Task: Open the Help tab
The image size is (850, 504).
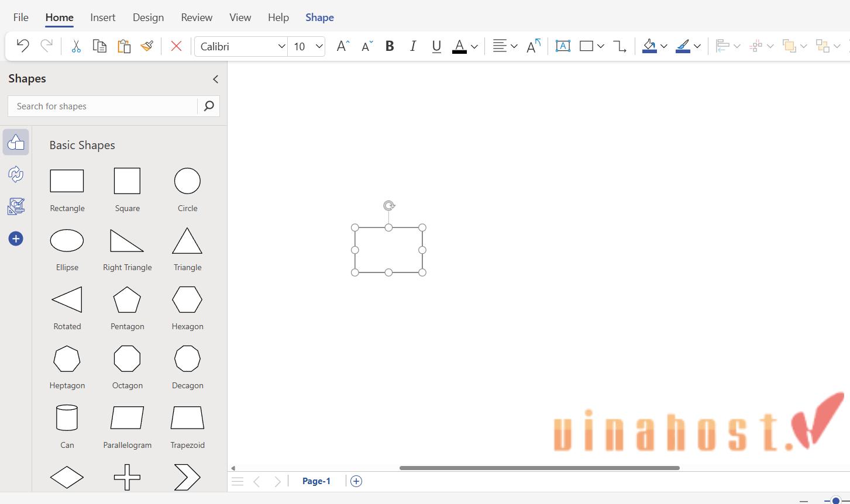Action: [x=278, y=18]
